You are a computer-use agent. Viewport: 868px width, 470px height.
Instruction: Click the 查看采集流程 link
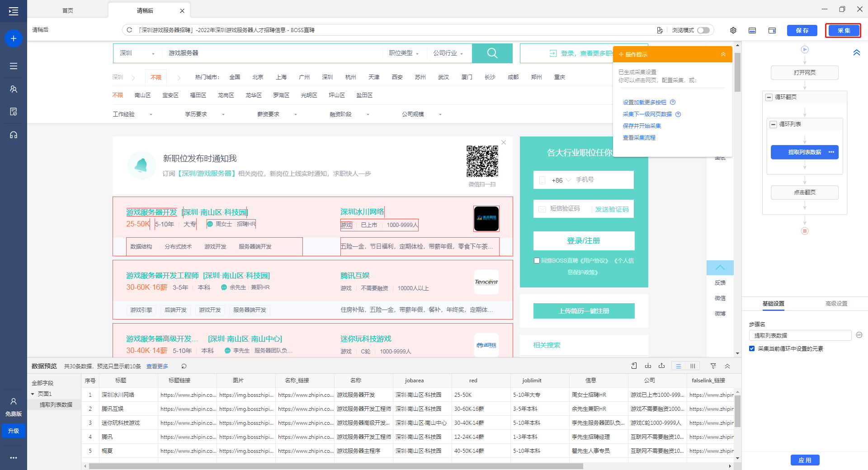pyautogui.click(x=639, y=138)
